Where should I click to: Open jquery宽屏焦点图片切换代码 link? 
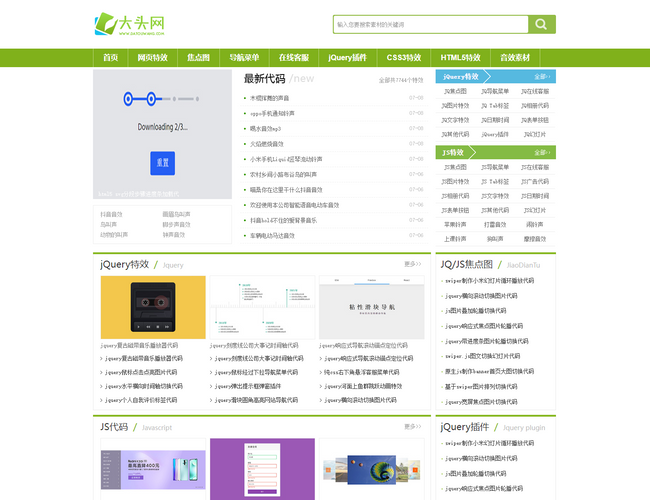point(481,402)
